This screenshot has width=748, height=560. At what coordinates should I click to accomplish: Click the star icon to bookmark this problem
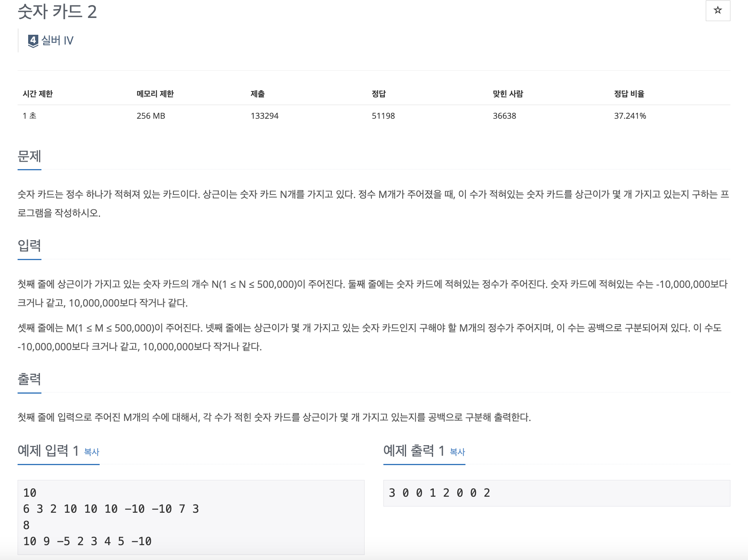pyautogui.click(x=718, y=11)
